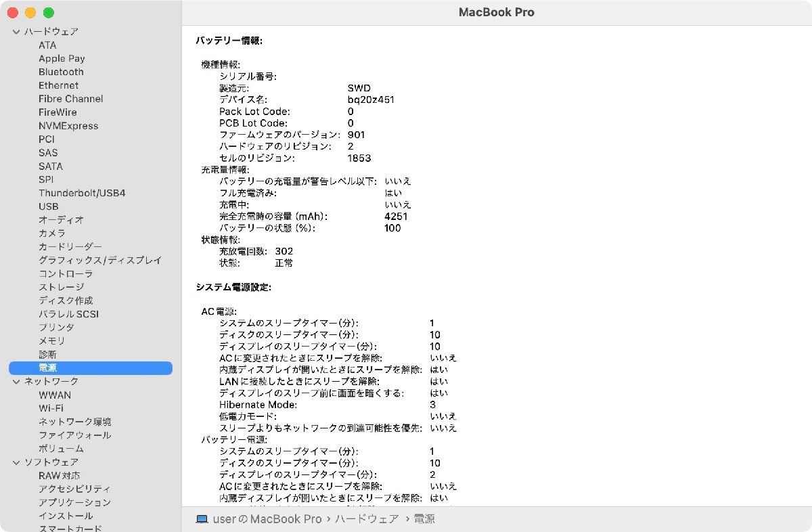Click the Hibernate Mode row label
The image size is (812, 532).
tap(258, 405)
